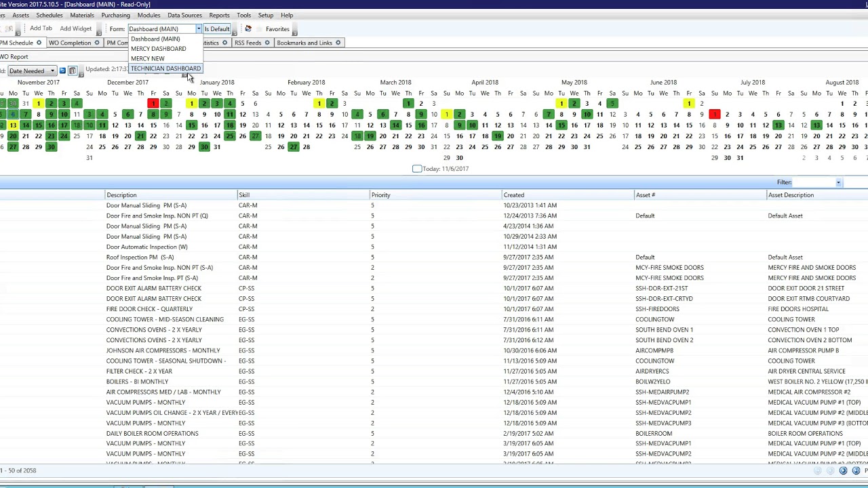
Task: Sort by the Skill column header
Action: (303, 195)
